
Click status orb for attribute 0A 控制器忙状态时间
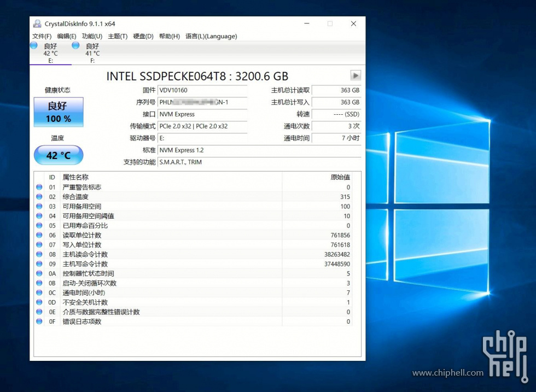tap(39, 273)
